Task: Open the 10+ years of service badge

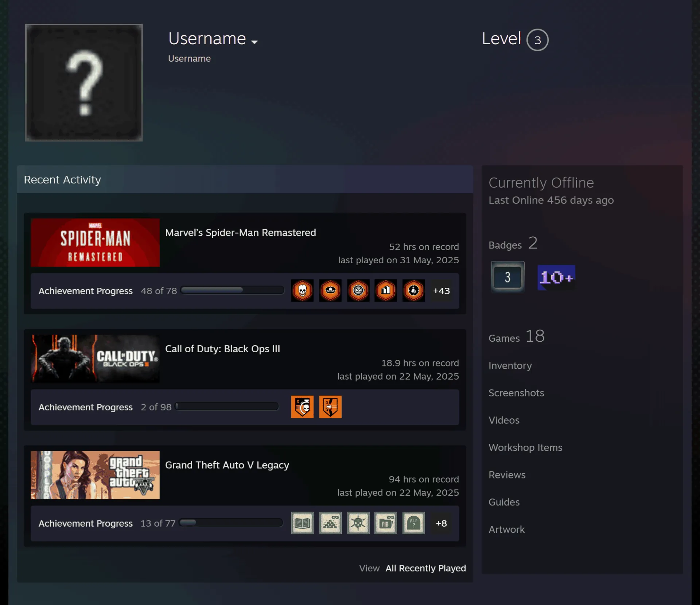Action: coord(556,278)
